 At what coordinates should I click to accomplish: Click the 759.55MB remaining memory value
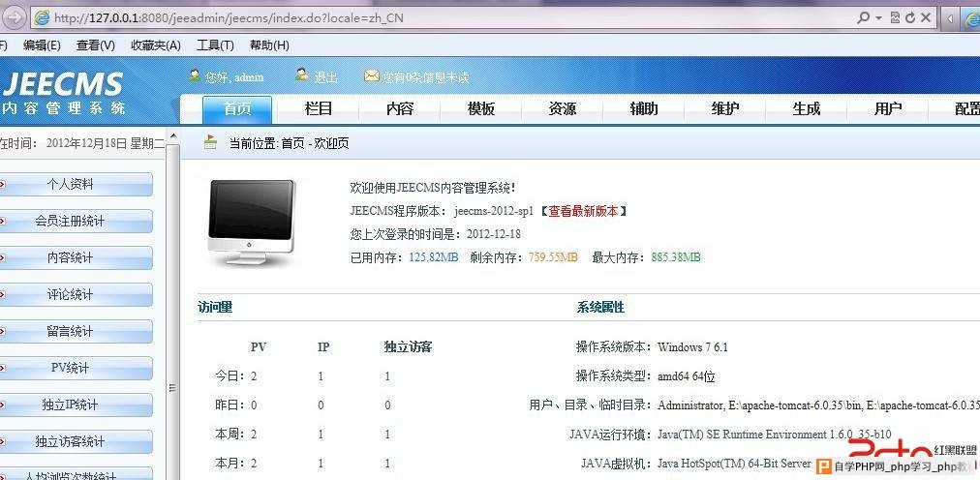pyautogui.click(x=553, y=257)
